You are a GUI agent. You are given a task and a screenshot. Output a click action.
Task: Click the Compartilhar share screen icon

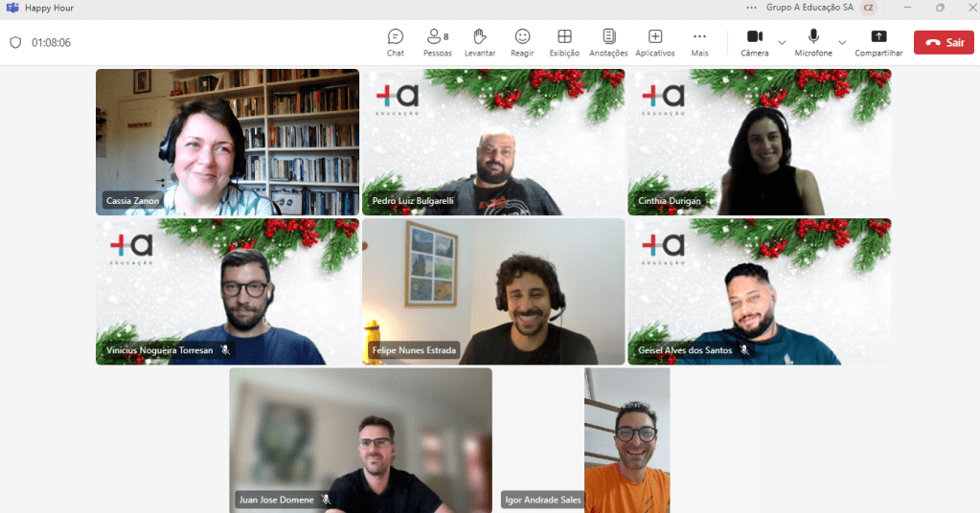tap(878, 42)
